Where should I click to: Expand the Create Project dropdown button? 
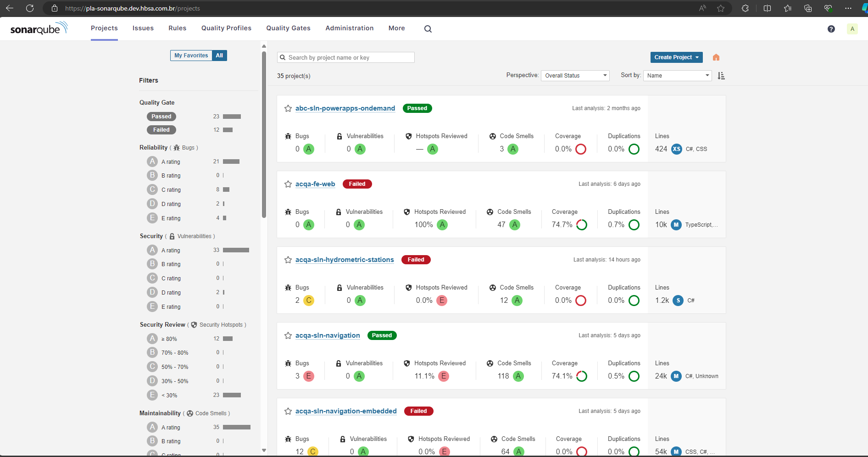coord(676,57)
